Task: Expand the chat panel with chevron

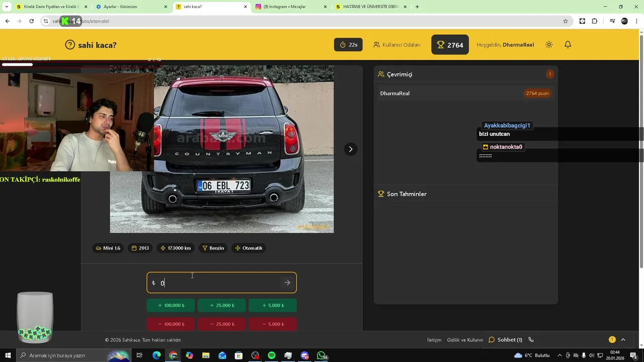Action: [623, 340]
